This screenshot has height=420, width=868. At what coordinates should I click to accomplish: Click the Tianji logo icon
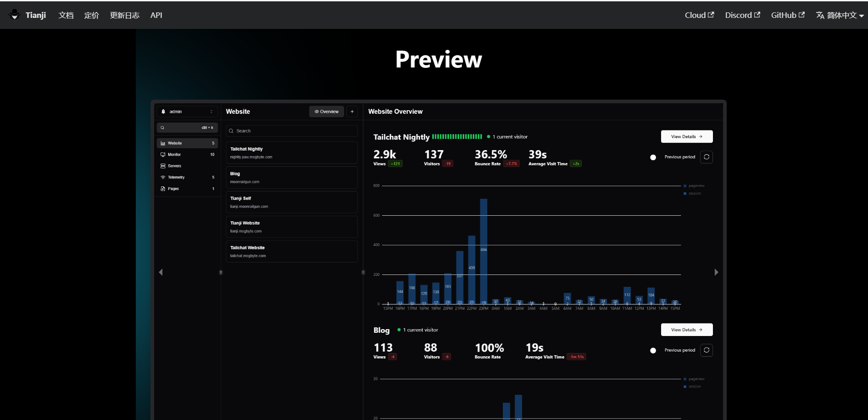pyautogui.click(x=15, y=15)
